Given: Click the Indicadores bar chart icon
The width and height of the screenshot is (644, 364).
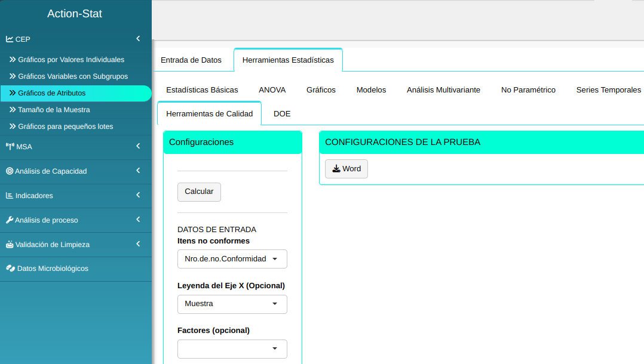Looking at the screenshot, I should pyautogui.click(x=10, y=196).
